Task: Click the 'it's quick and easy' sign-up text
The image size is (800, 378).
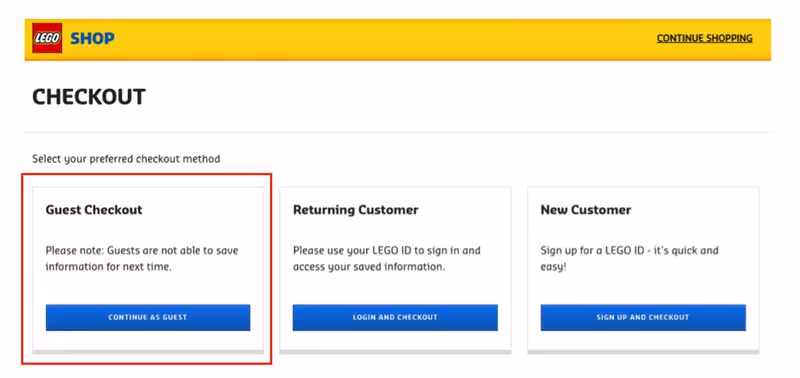Action: click(x=630, y=259)
